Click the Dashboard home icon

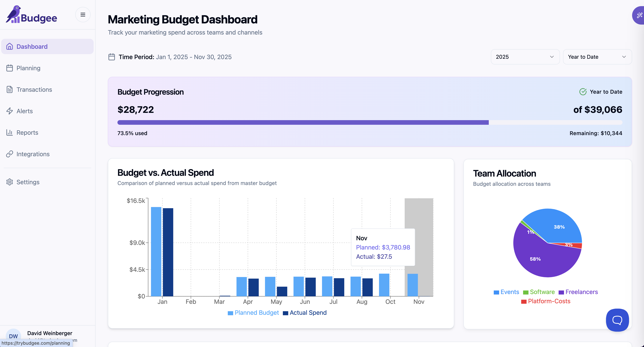[x=10, y=46]
